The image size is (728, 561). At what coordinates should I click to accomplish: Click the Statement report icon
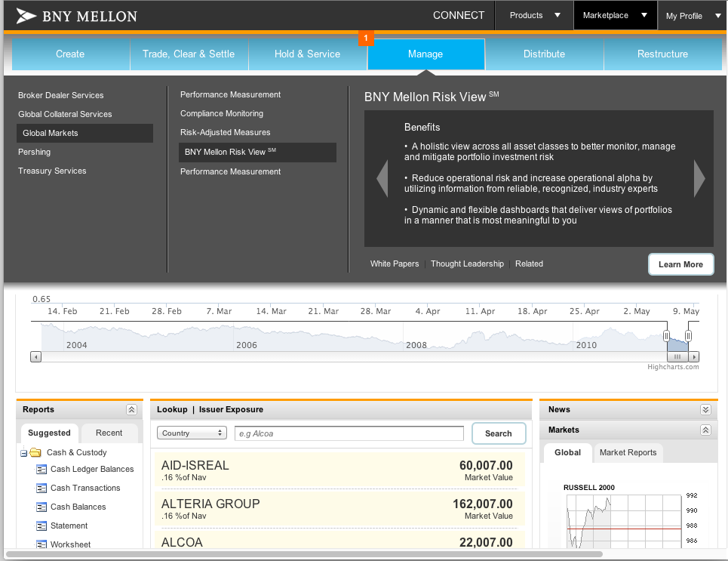pyautogui.click(x=41, y=526)
